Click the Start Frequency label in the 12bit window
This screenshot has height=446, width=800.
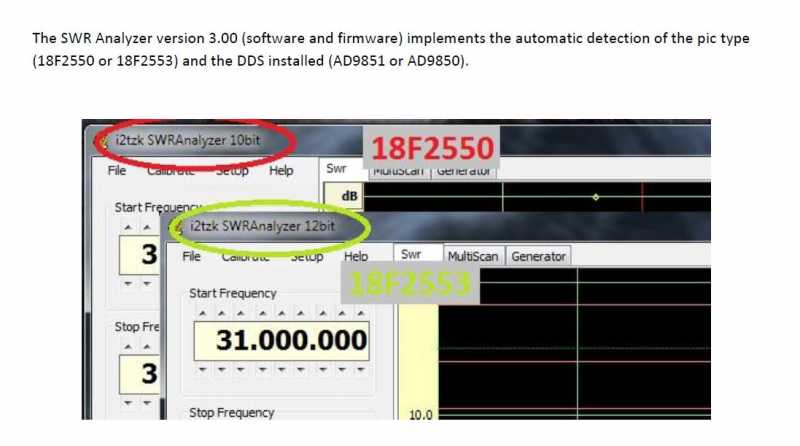[x=233, y=293]
